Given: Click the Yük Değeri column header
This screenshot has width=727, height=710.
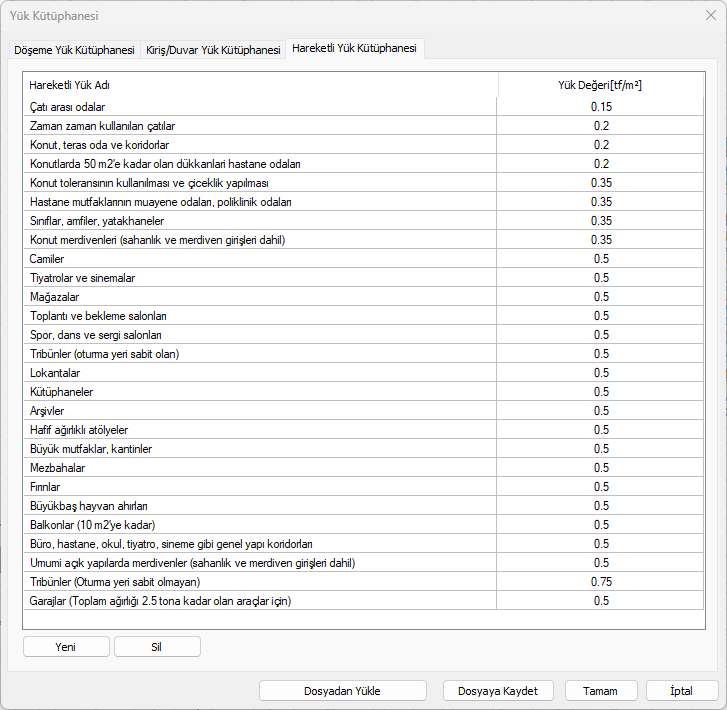Looking at the screenshot, I should pyautogui.click(x=600, y=85).
